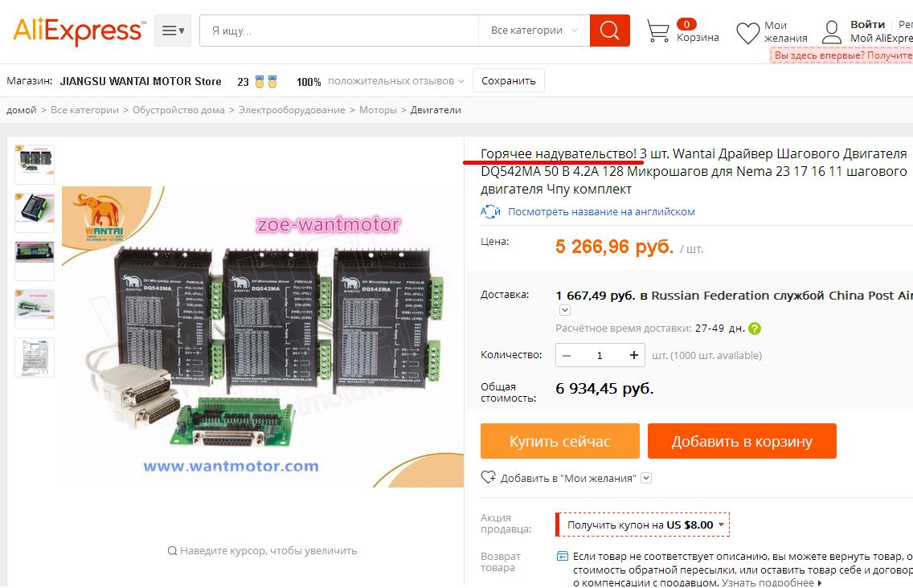
Task: Click the user account profile icon
Action: point(832,32)
